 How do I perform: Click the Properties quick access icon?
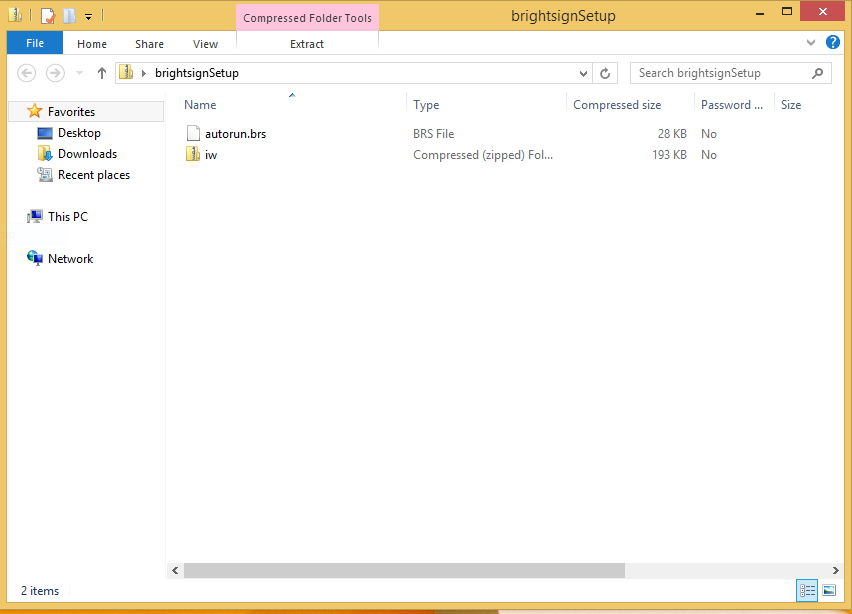(48, 16)
